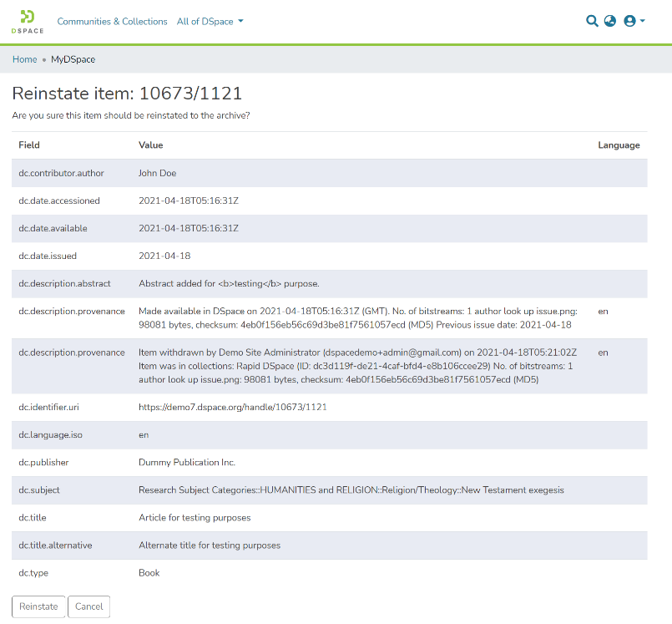672x624 pixels.
Task: Open Communities & Collections menu
Action: 112,22
